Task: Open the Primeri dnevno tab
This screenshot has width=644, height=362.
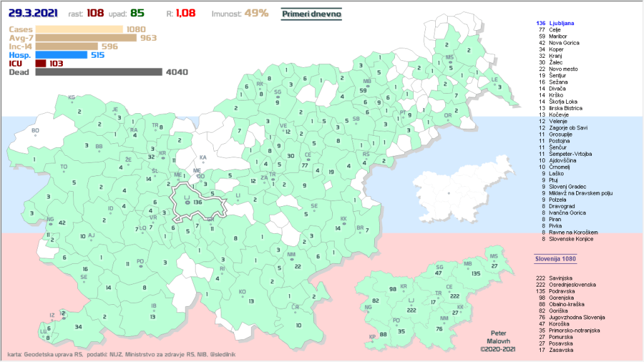Action: 312,13
